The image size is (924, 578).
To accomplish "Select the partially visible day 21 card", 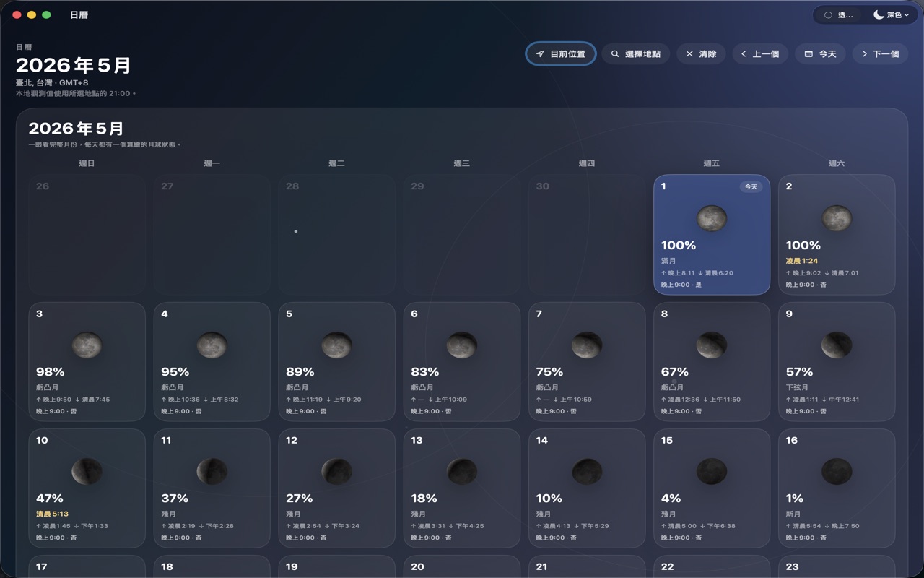I will pyautogui.click(x=587, y=567).
